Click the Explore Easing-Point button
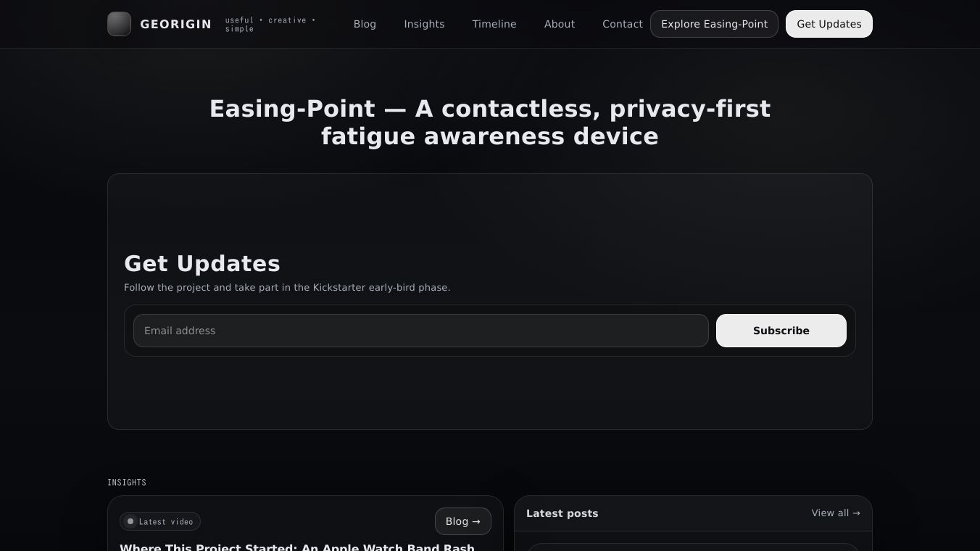This screenshot has width=980, height=551. tap(714, 24)
